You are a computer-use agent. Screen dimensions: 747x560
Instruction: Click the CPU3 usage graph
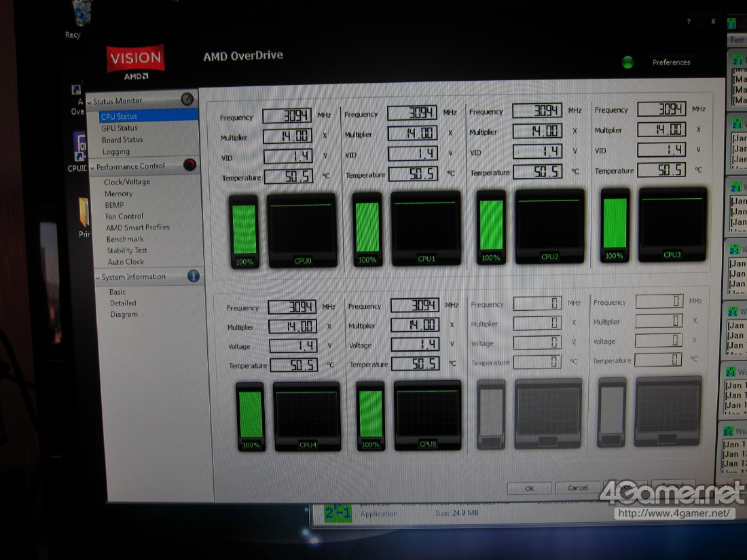(x=672, y=225)
